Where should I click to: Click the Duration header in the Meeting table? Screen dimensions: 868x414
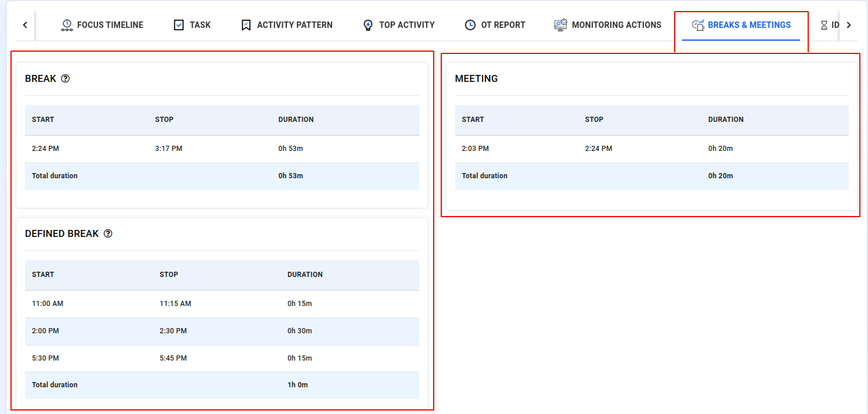726,120
